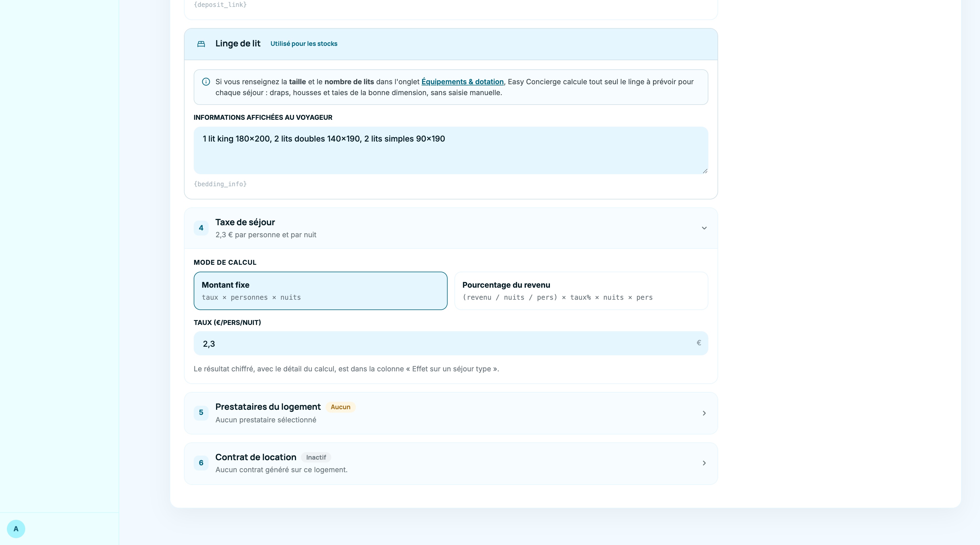Click the Linge de lit section title

coord(238,43)
